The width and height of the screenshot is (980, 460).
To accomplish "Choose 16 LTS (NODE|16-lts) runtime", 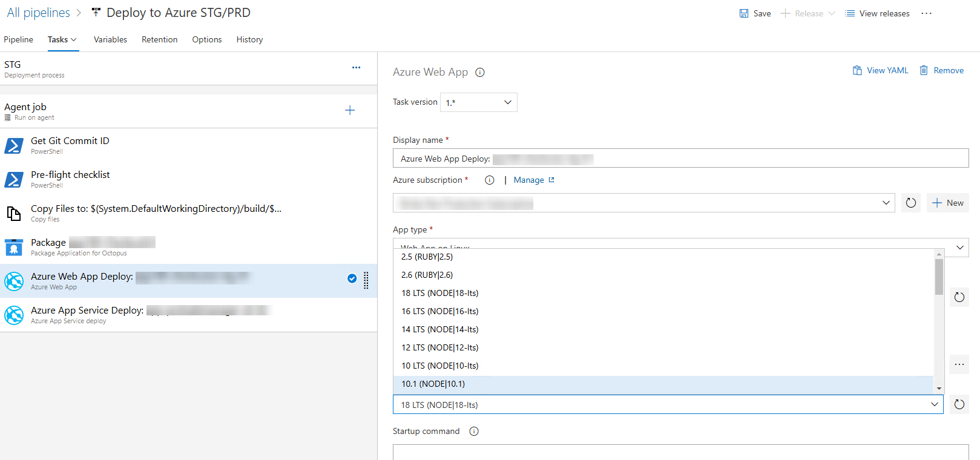I will (663, 311).
